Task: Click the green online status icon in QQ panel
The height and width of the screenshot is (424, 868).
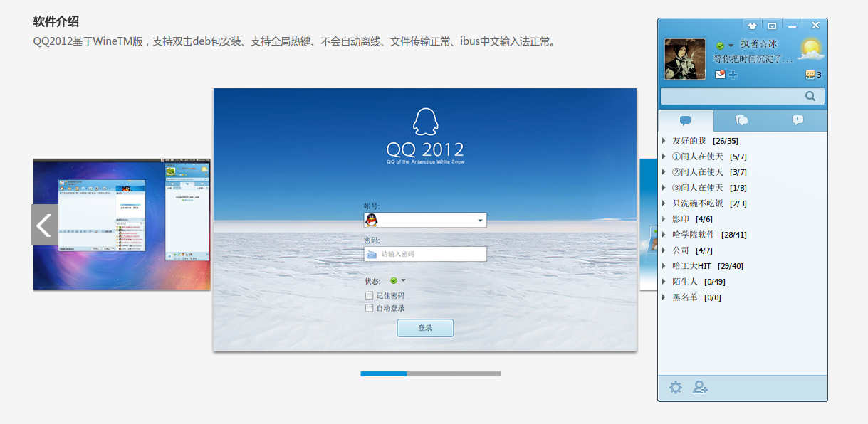Action: click(x=721, y=46)
